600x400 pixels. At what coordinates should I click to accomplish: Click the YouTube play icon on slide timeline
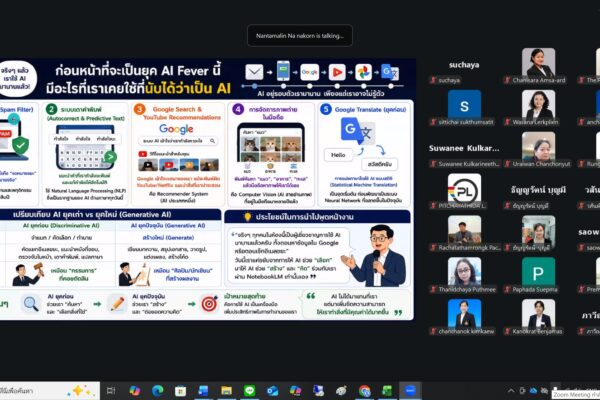click(337, 72)
